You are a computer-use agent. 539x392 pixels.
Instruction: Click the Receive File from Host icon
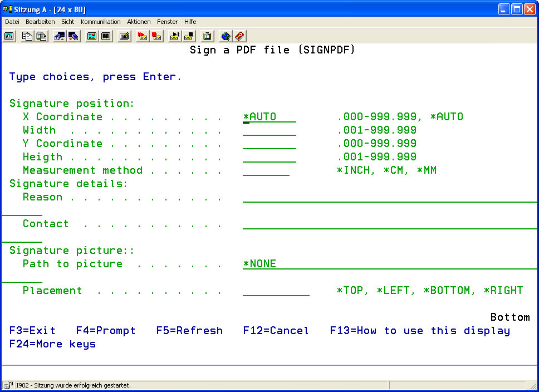pyautogui.click(x=73, y=36)
